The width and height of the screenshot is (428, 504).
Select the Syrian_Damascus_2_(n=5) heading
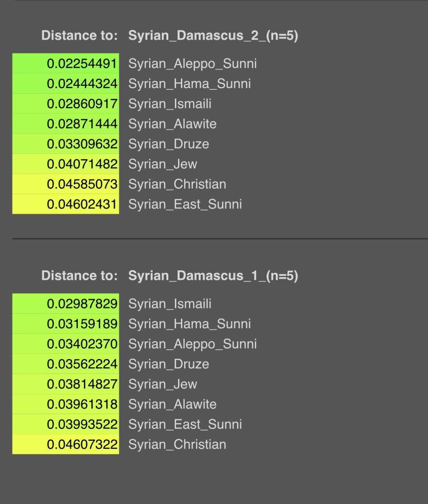pyautogui.click(x=213, y=36)
